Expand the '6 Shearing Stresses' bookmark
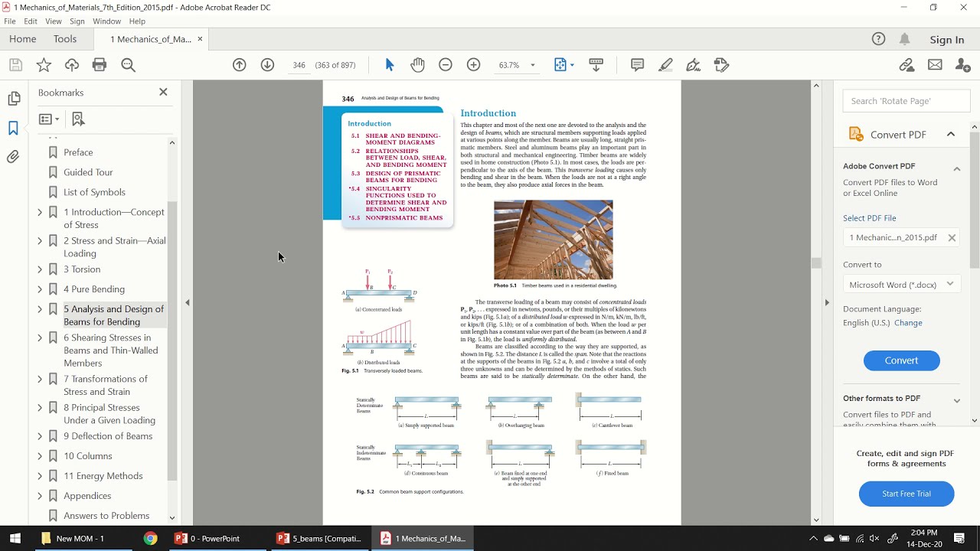 click(x=40, y=337)
